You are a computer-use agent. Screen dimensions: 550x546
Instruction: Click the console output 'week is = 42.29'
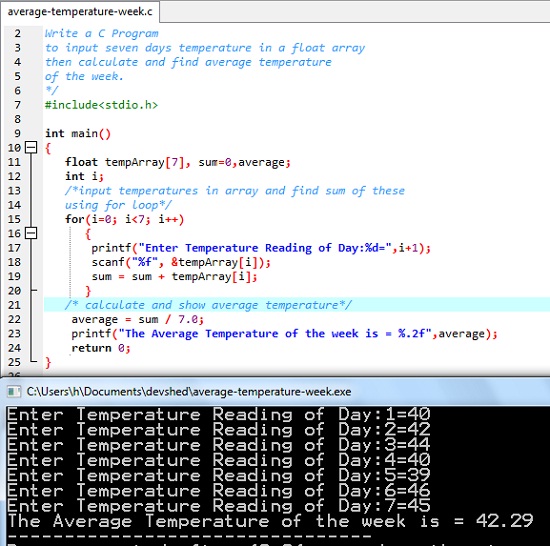pyautogui.click(x=447, y=521)
